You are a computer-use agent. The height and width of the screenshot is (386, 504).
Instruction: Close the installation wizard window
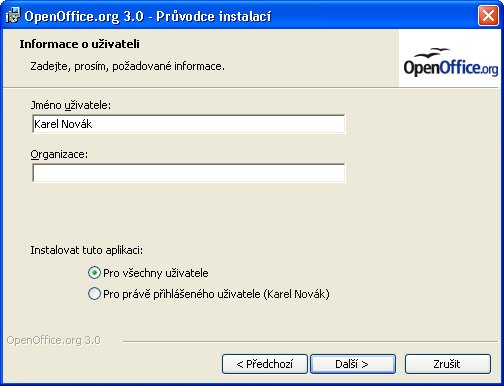click(x=488, y=16)
